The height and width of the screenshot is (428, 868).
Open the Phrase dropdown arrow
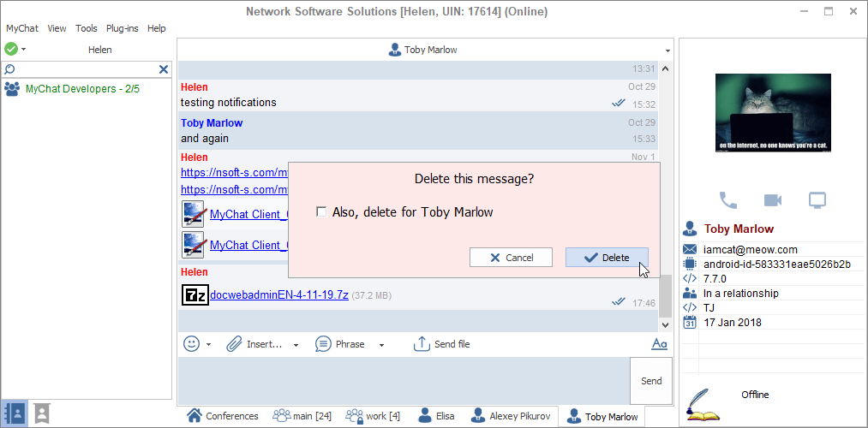[x=381, y=345]
